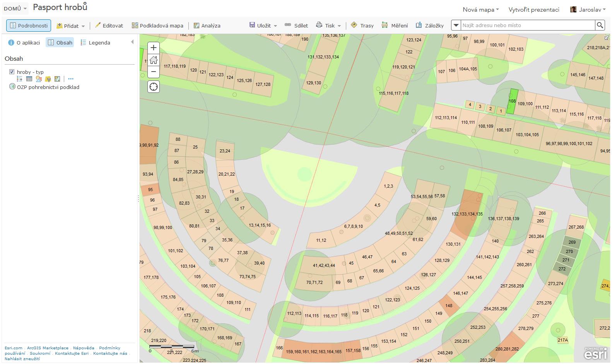Open the Soukromí privacy link
Image resolution: width=612 pixels, height=364 pixels.
(40, 353)
